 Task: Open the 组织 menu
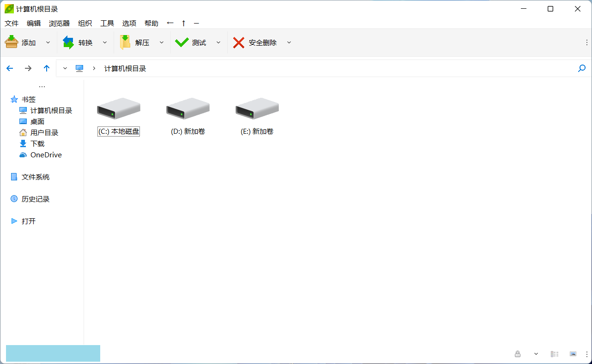(85, 23)
